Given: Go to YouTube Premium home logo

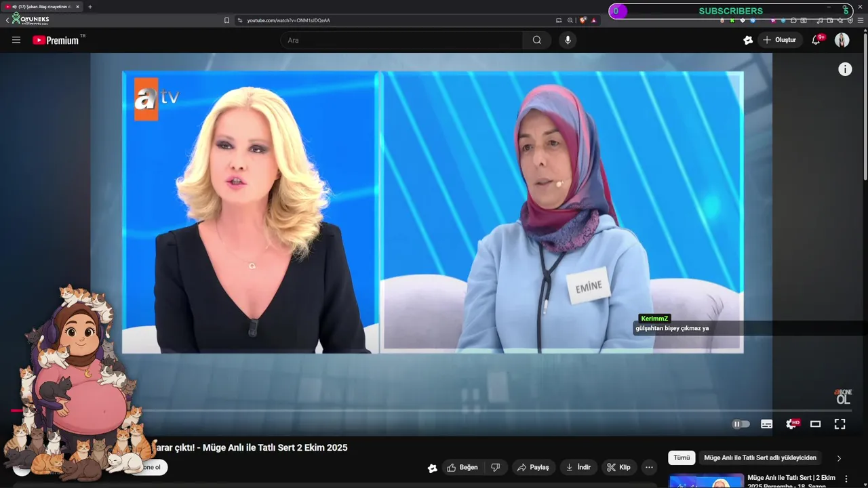Looking at the screenshot, I should pyautogui.click(x=56, y=40).
